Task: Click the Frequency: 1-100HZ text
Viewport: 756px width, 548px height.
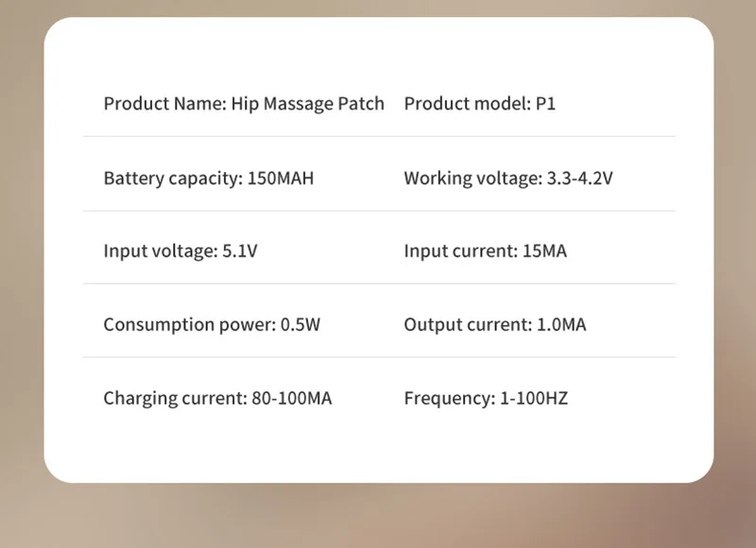Action: coord(486,399)
